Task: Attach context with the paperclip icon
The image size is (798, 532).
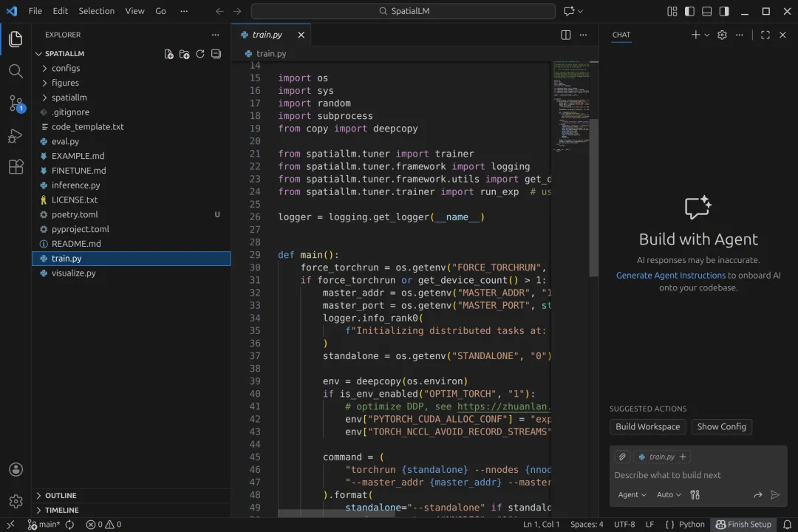Action: pyautogui.click(x=622, y=457)
